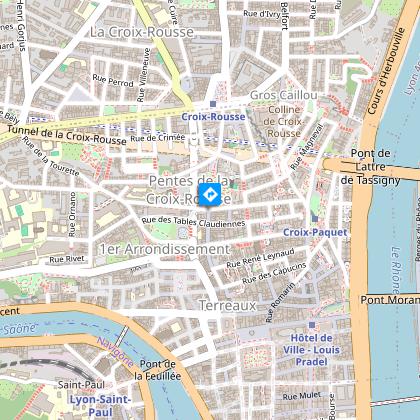Click Pont de Lattre de Tassigny label
Image resolution: width=420 pixels, height=420 pixels.
pos(370,167)
